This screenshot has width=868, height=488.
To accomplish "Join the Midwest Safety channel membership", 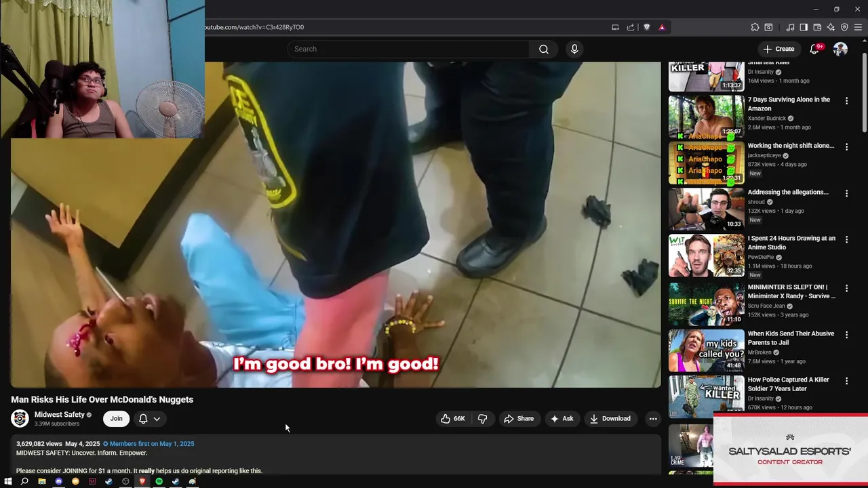I will (x=117, y=419).
